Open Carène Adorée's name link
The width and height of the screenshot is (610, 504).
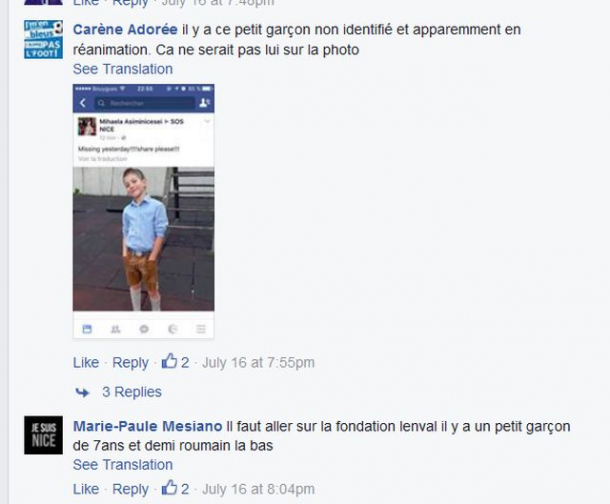pos(125,30)
